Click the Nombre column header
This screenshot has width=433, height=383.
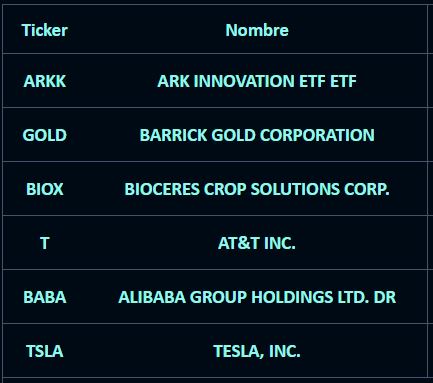257,30
